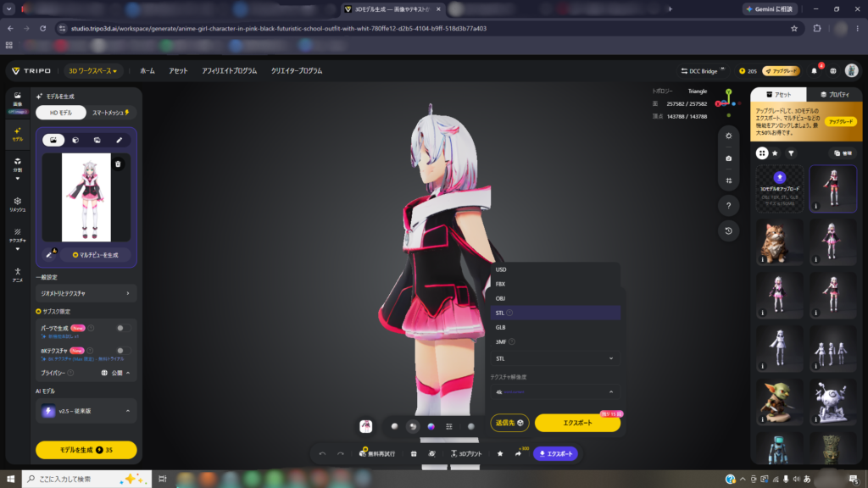Favorite the model with bottom toolbar star
Viewport: 868px width, 488px height.
(x=500, y=454)
